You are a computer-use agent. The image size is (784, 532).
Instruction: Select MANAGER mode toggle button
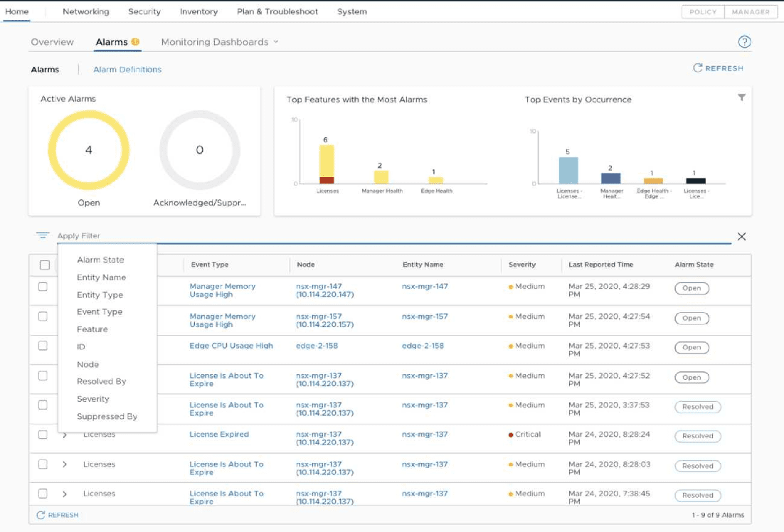(x=751, y=12)
